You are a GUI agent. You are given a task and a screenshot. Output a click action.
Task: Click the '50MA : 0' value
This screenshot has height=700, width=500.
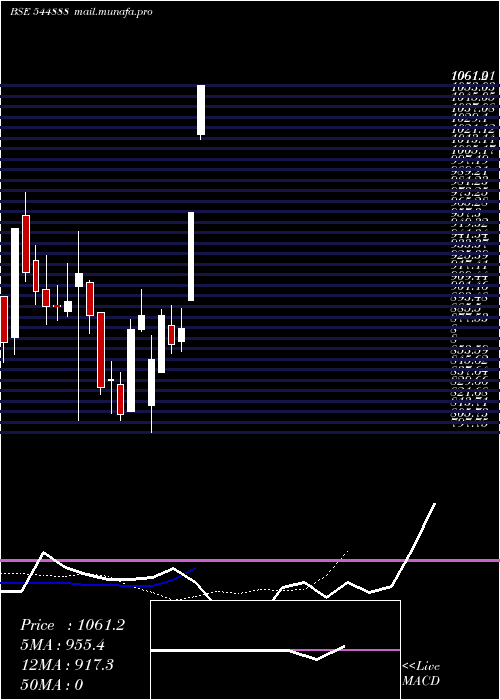tap(52, 684)
